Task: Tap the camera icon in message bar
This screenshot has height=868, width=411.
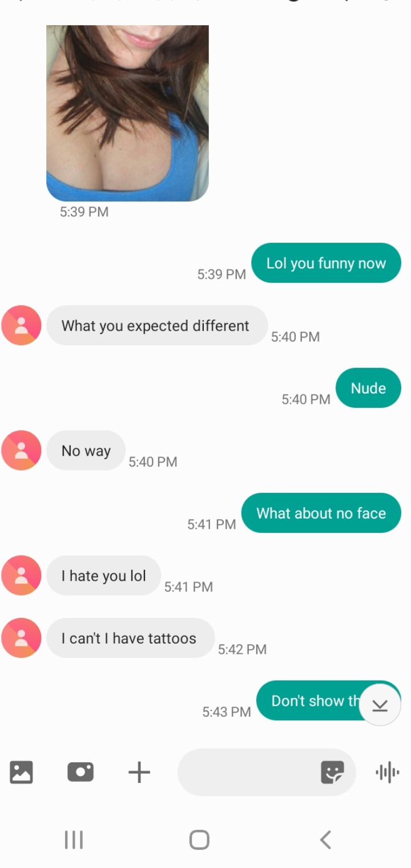Action: (x=80, y=772)
